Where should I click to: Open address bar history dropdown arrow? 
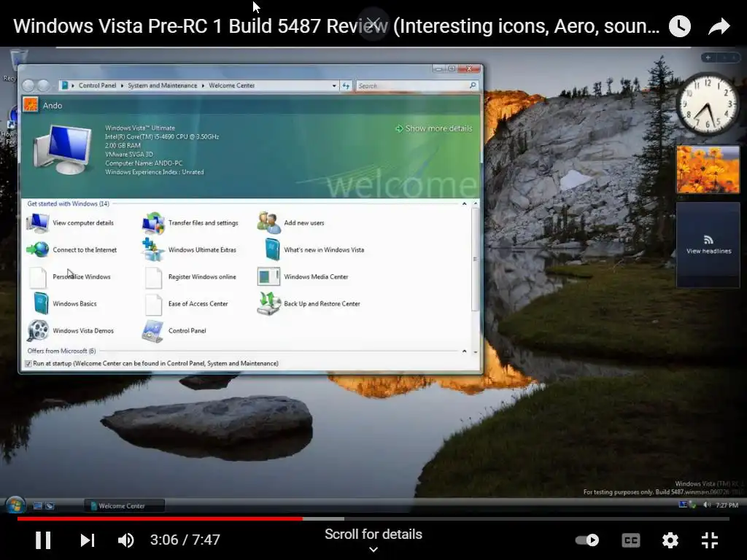pos(334,86)
